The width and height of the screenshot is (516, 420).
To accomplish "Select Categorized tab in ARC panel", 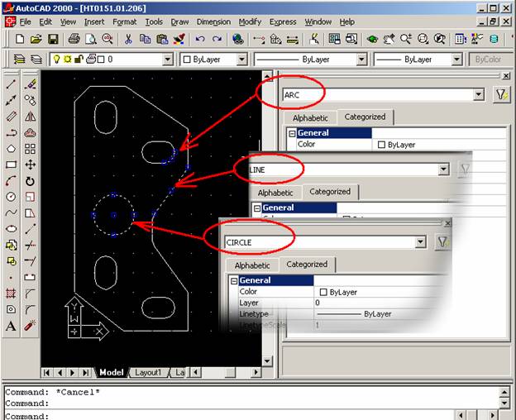I will (x=365, y=117).
